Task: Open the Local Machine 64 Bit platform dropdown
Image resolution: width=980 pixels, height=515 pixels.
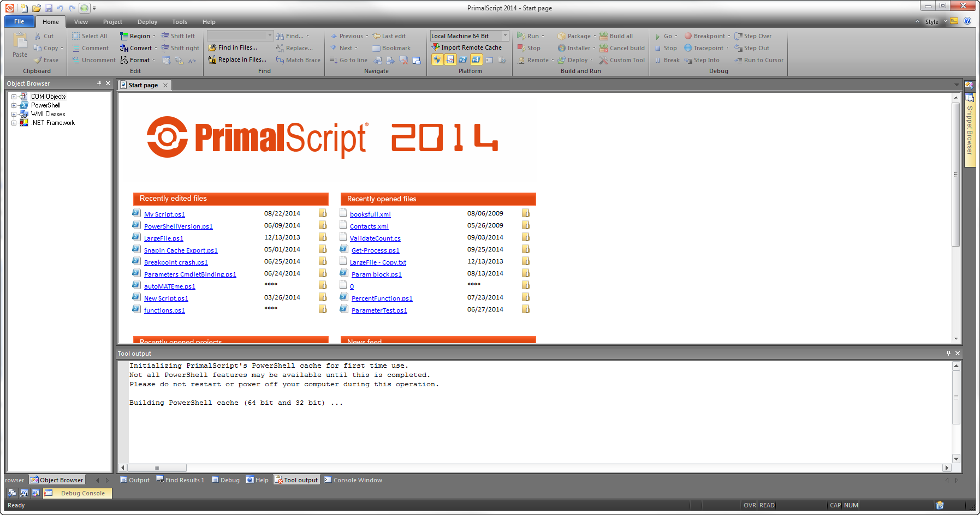Action: pyautogui.click(x=505, y=36)
